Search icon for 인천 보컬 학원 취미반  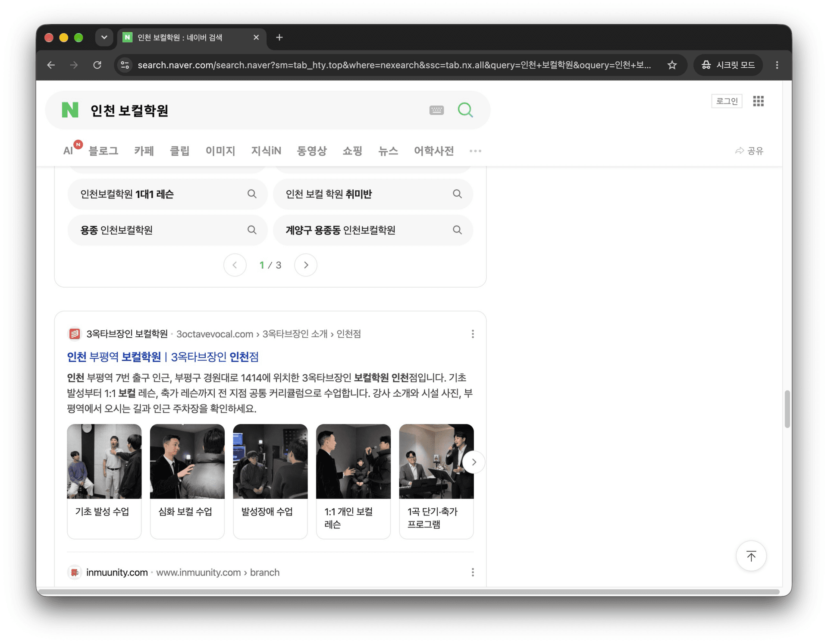click(457, 194)
